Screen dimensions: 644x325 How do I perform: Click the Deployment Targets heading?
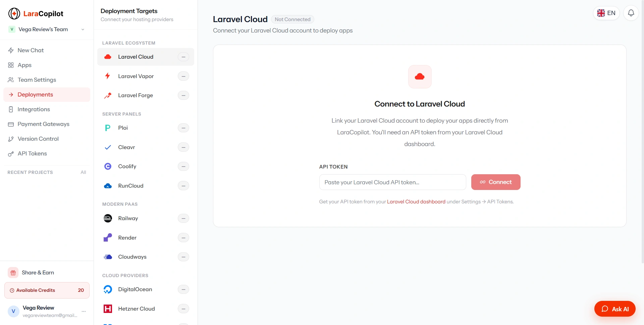click(129, 11)
